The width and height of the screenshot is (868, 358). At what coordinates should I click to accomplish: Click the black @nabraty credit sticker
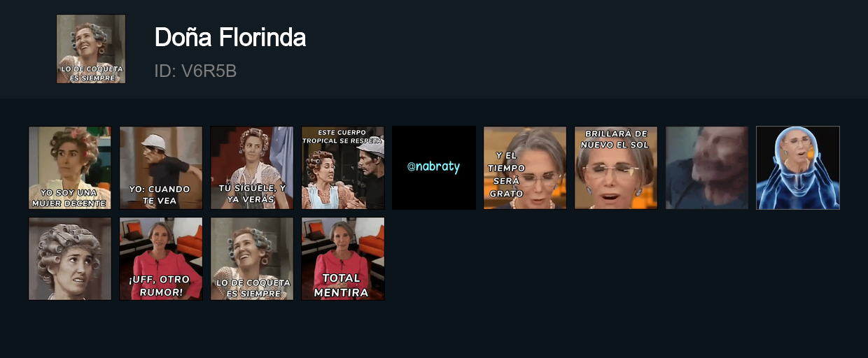[434, 168]
